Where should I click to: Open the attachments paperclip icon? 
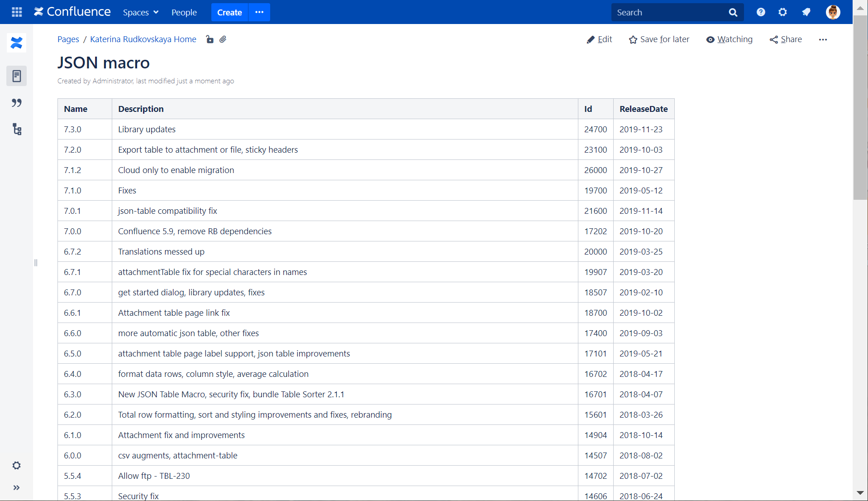(x=223, y=39)
